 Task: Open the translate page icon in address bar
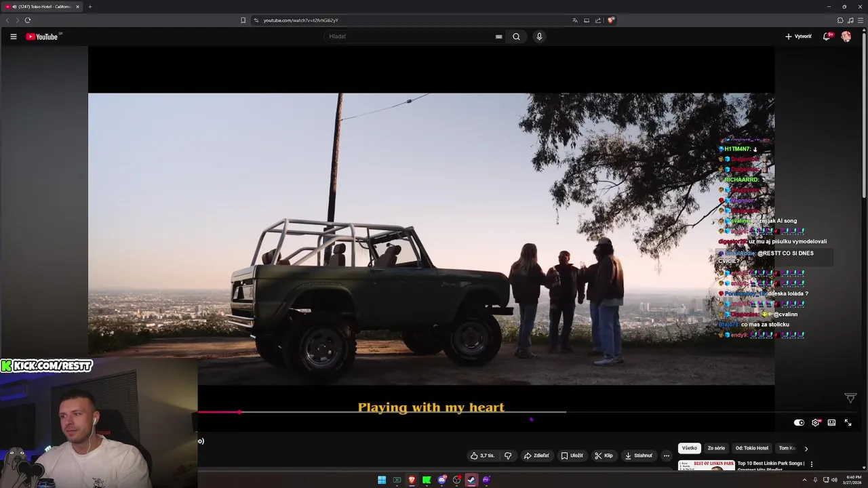[575, 20]
